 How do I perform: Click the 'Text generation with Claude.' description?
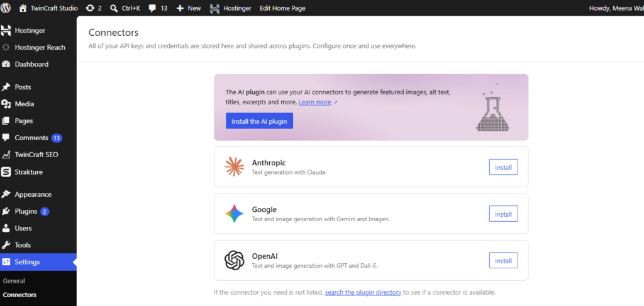289,172
